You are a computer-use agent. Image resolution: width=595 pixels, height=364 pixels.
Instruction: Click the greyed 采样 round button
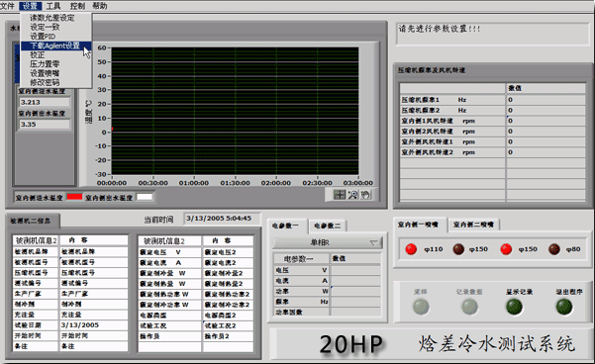[421, 307]
